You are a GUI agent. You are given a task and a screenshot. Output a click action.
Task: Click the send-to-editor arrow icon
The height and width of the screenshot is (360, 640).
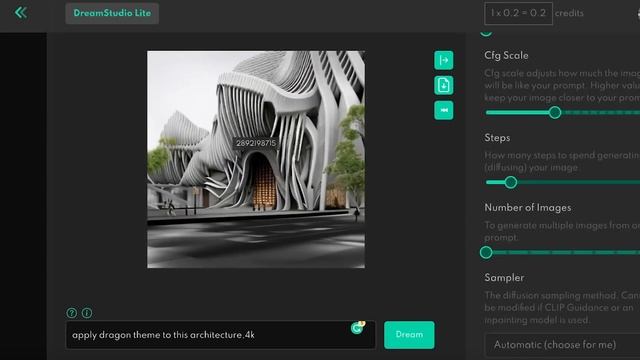click(444, 60)
